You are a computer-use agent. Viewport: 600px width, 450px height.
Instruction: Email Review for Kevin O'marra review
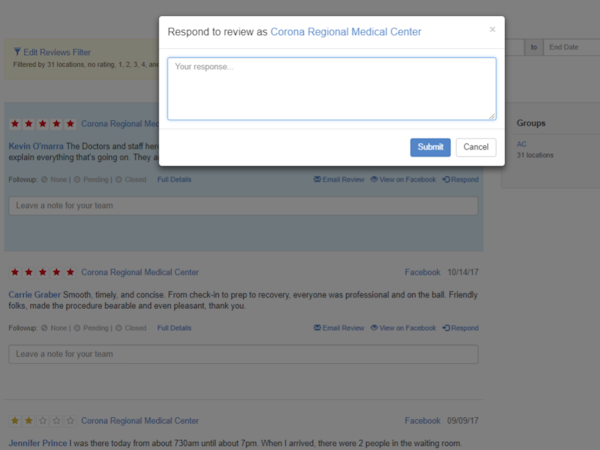339,179
